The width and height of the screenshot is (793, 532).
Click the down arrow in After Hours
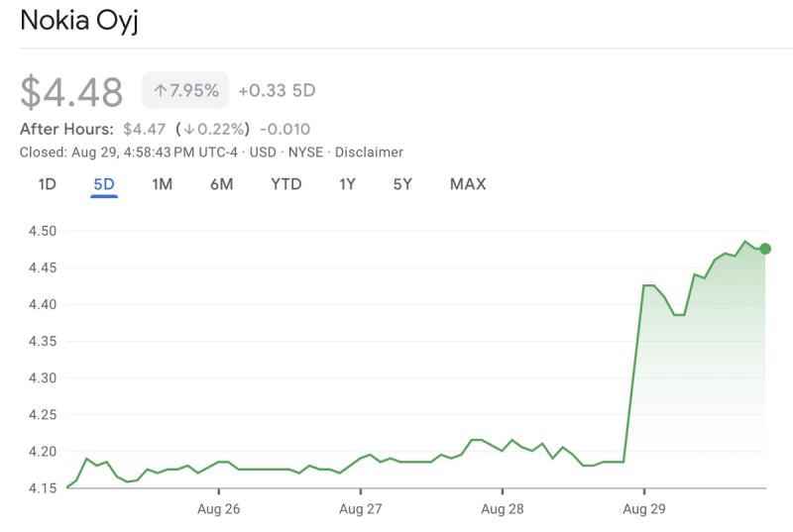click(x=189, y=130)
